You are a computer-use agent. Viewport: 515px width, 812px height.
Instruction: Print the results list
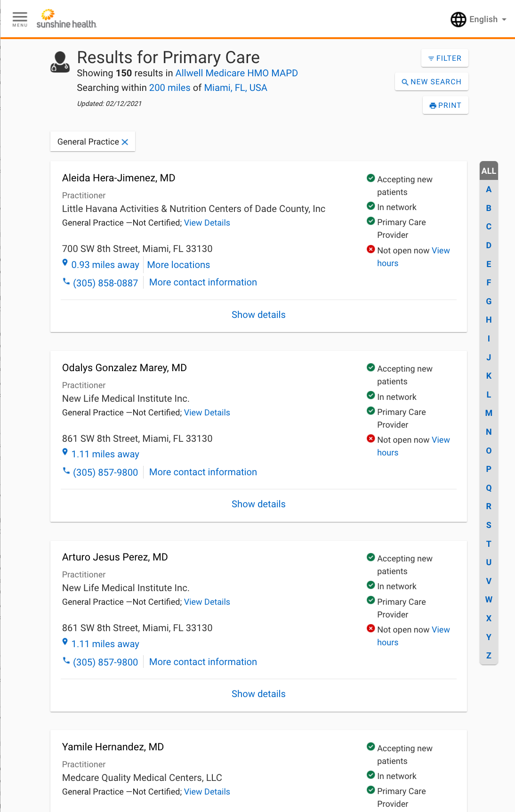click(x=445, y=106)
